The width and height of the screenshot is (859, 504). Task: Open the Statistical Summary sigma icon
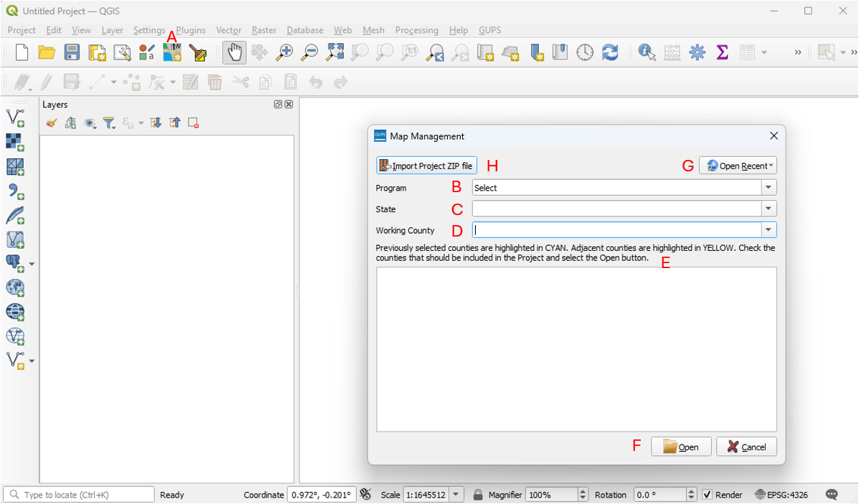pyautogui.click(x=722, y=52)
